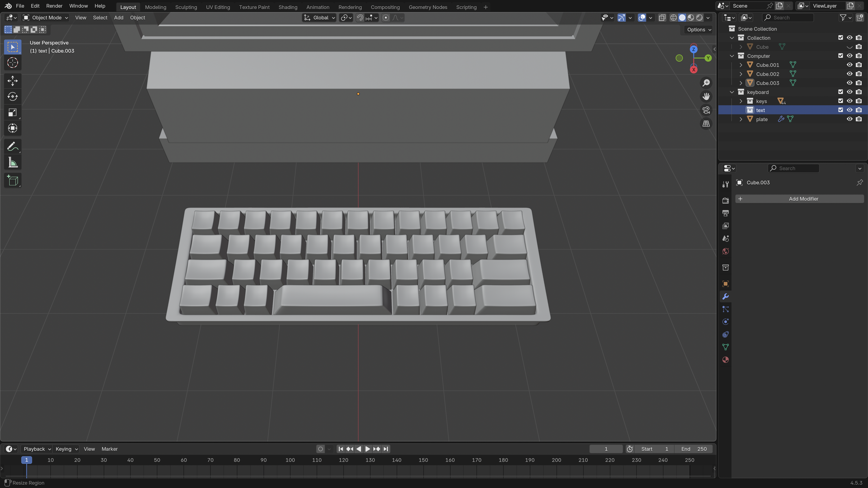
Task: Select the Add Cube tool
Action: [12, 180]
